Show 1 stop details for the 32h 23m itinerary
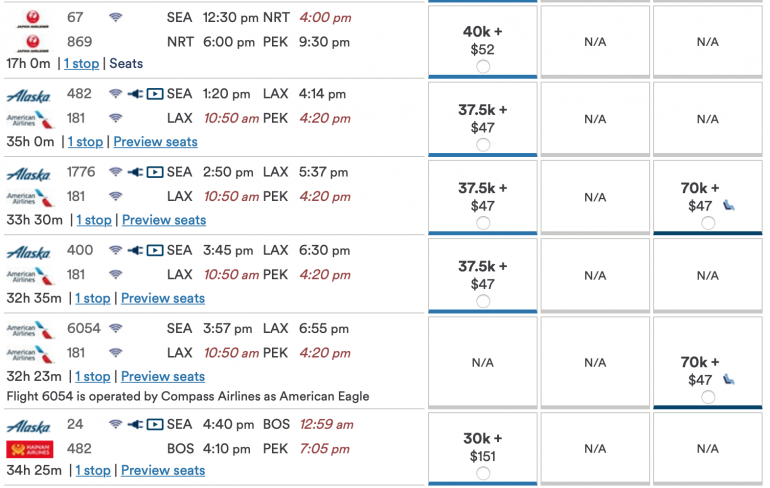Image resolution: width=770 pixels, height=488 pixels. (x=92, y=377)
